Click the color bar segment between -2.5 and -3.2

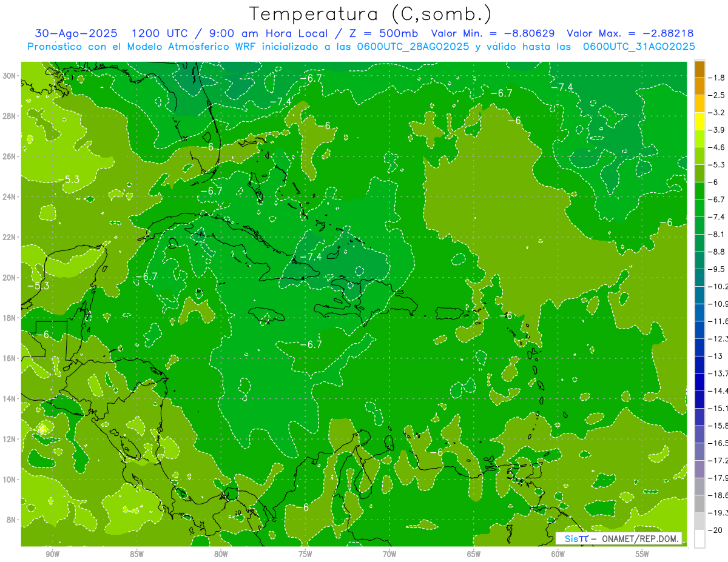click(699, 104)
